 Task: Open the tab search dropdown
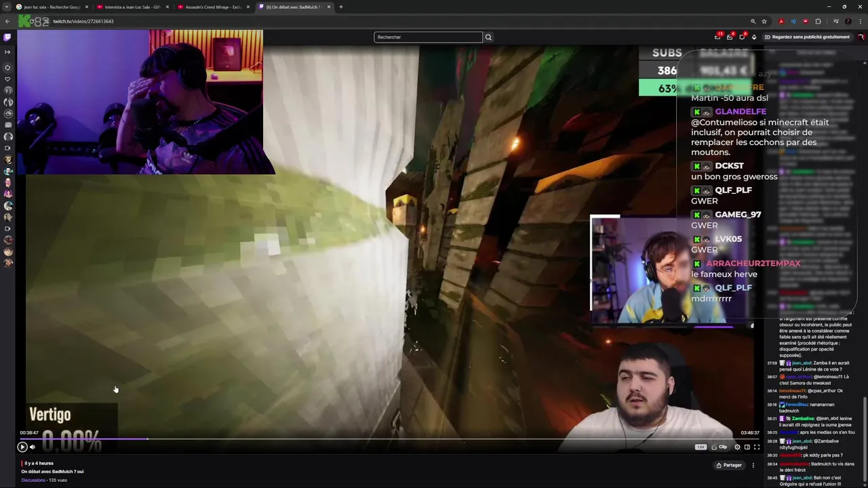[7, 7]
